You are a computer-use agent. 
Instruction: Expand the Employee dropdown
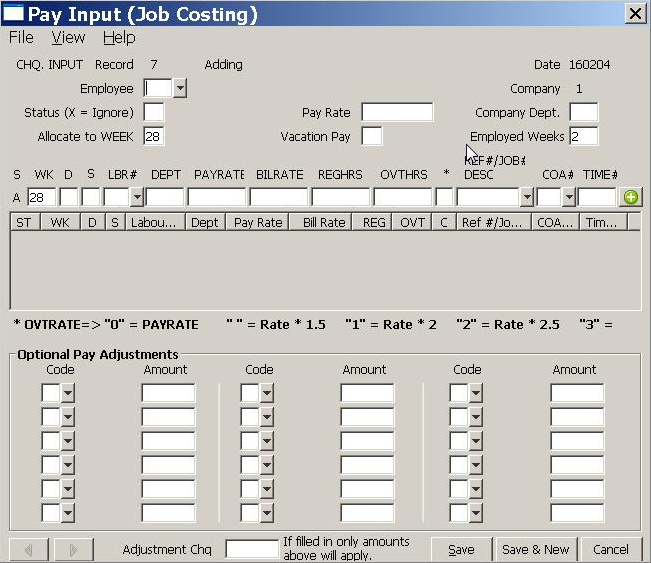click(x=180, y=88)
